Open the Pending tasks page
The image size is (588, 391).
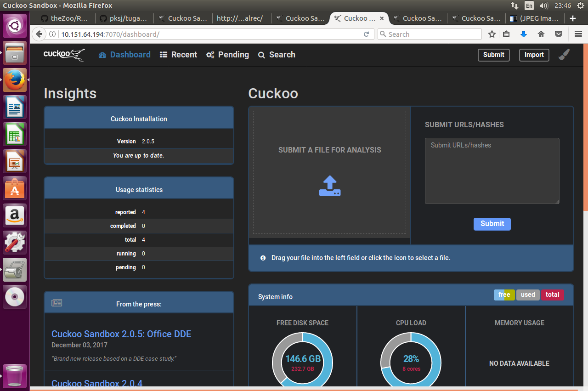point(227,55)
